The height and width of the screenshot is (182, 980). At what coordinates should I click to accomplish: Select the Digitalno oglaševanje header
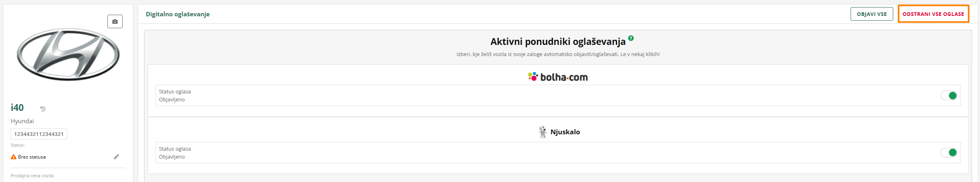178,14
